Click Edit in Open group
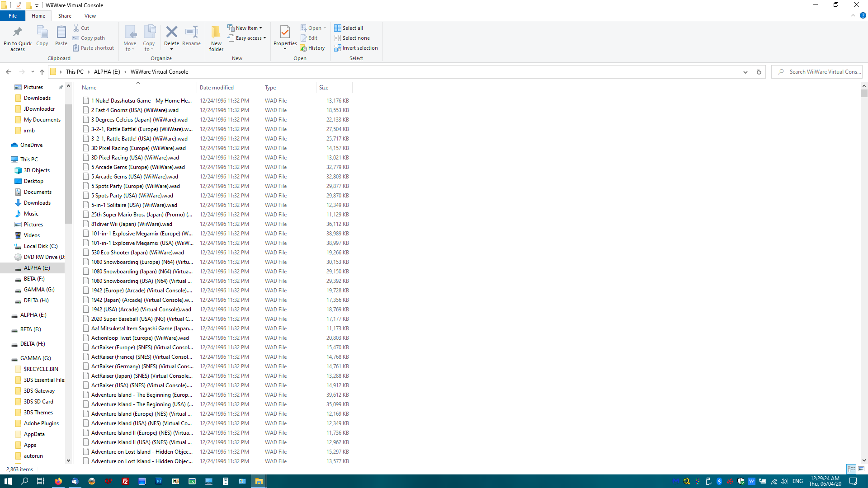This screenshot has height=488, width=868. 309,38
